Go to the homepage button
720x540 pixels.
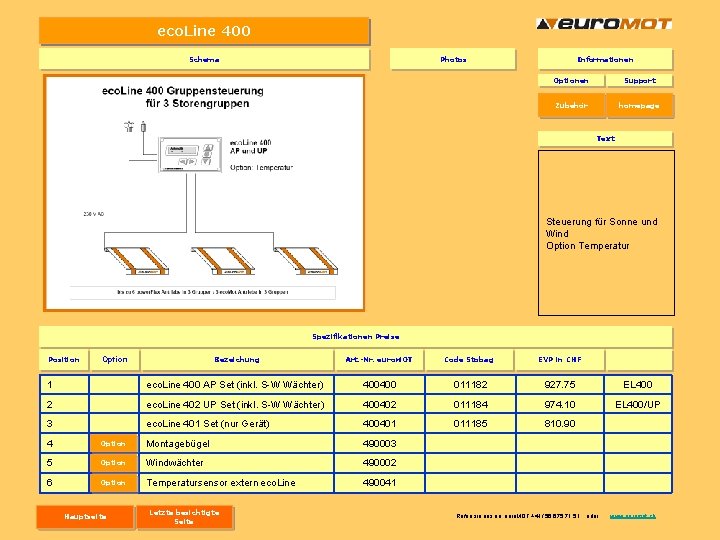point(639,106)
